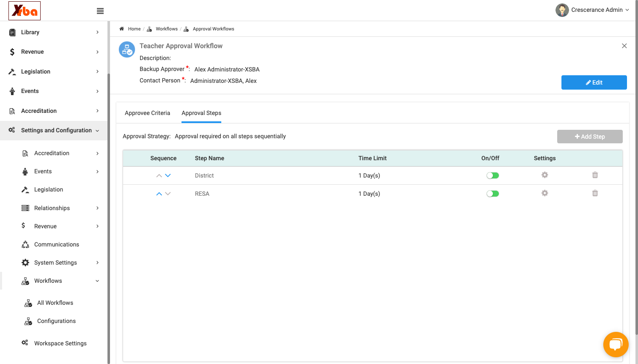Switch to the Approvee Criteria tab
This screenshot has height=364, width=638.
point(147,113)
